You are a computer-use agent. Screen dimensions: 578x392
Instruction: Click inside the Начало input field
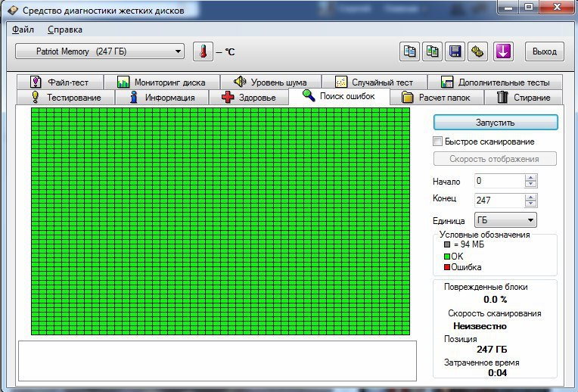tap(498, 181)
